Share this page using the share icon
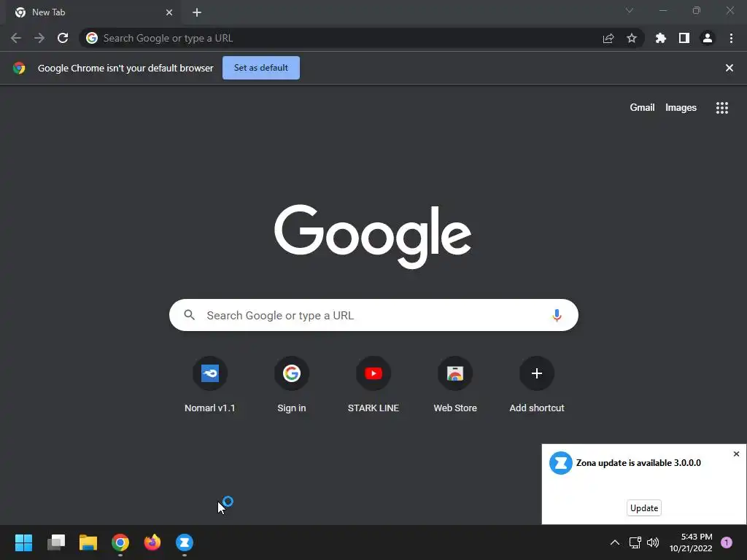747x560 pixels. tap(608, 38)
